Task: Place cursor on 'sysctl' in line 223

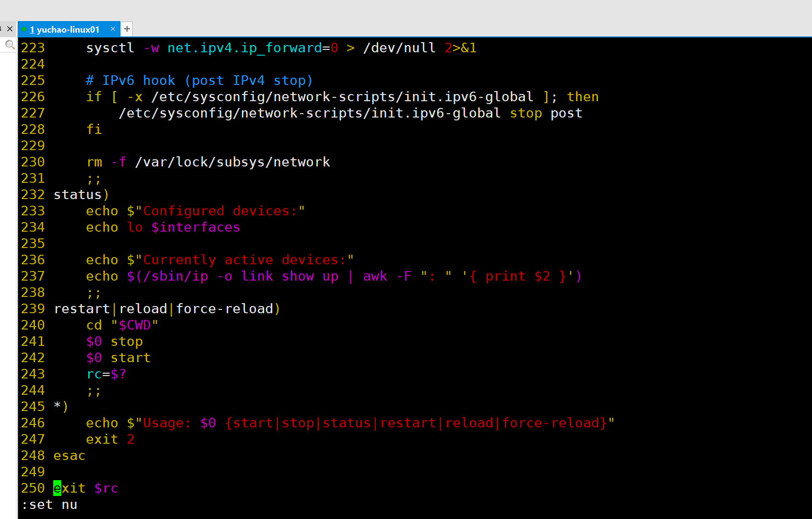Action: click(110, 48)
